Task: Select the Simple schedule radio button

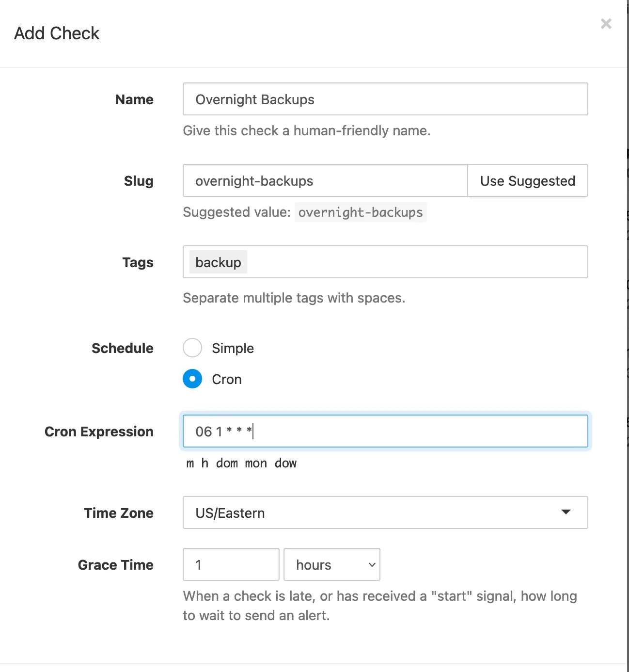Action: pyautogui.click(x=192, y=348)
